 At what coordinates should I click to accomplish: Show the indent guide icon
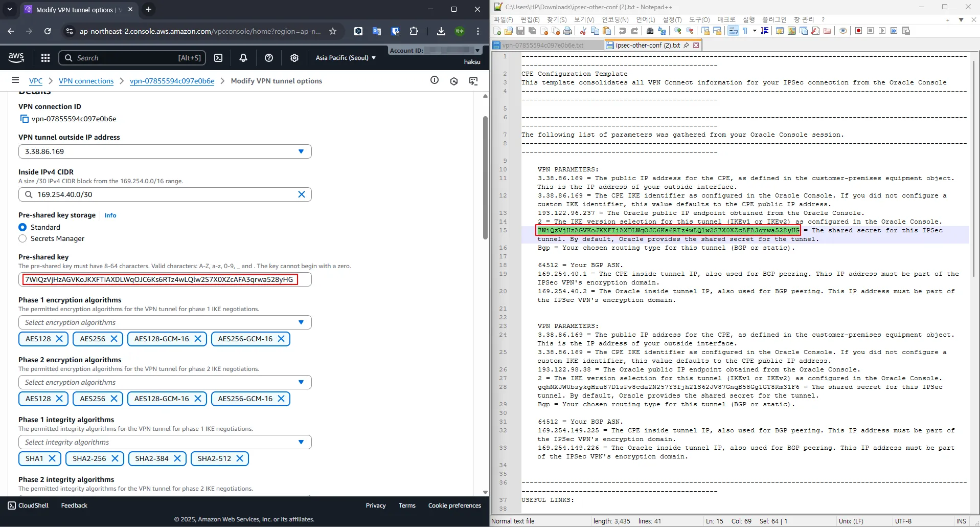[x=765, y=31]
